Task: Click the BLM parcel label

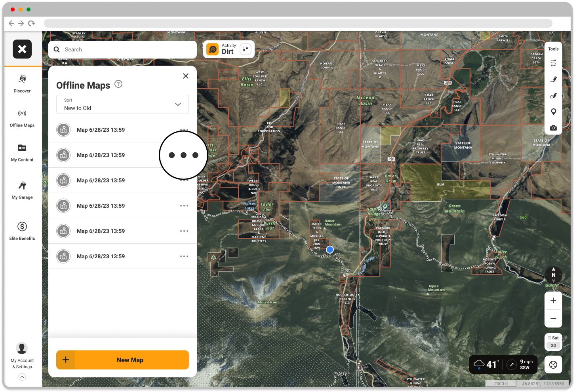Action: click(x=441, y=184)
